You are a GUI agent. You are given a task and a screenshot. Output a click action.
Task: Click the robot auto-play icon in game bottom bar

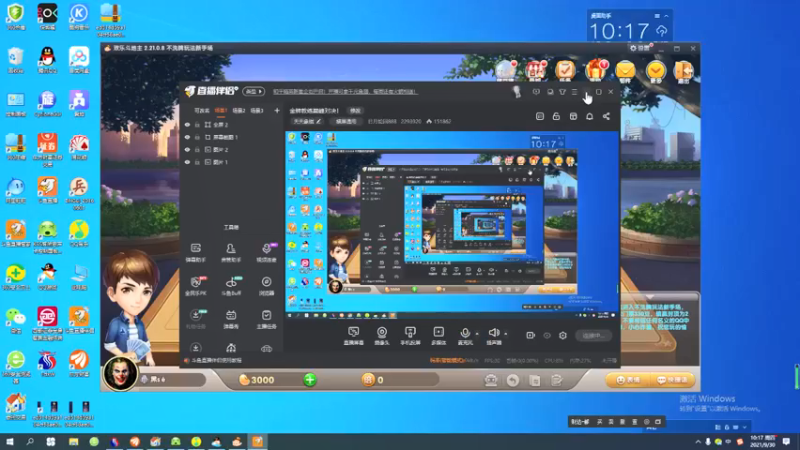tap(491, 380)
